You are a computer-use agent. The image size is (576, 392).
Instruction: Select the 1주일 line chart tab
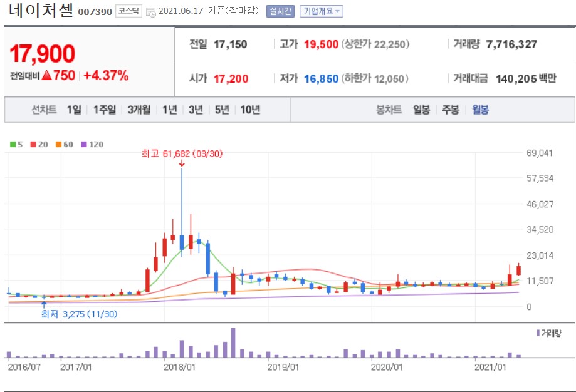tap(105, 110)
